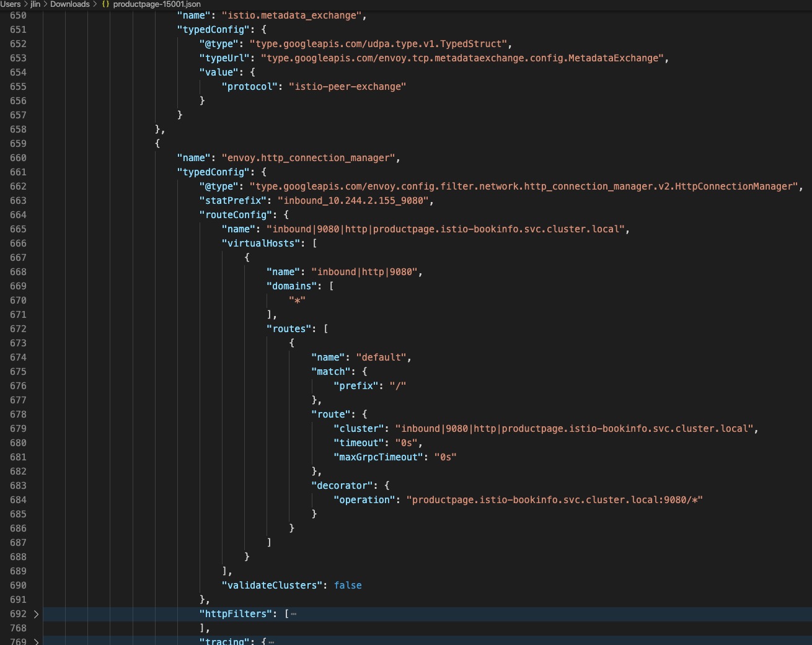This screenshot has height=645, width=812.
Task: Click the fold ellipsis after httpFilters bracket
Action: pyautogui.click(x=294, y=614)
